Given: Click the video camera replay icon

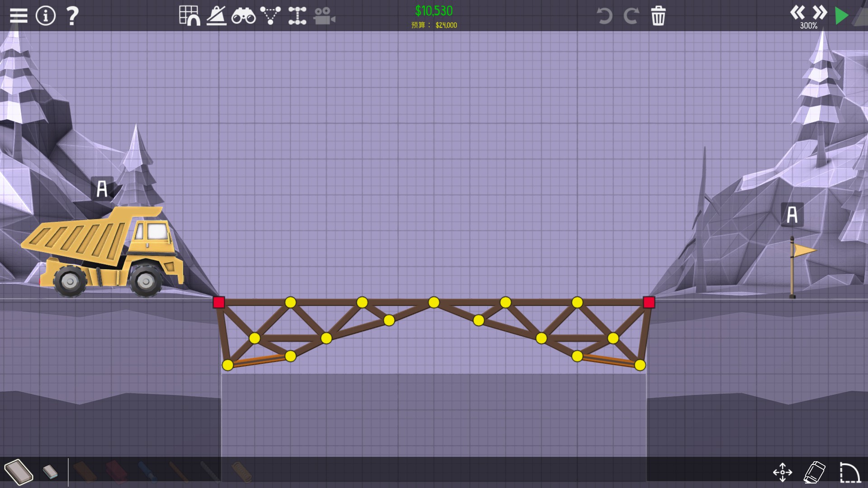Looking at the screenshot, I should coord(324,16).
